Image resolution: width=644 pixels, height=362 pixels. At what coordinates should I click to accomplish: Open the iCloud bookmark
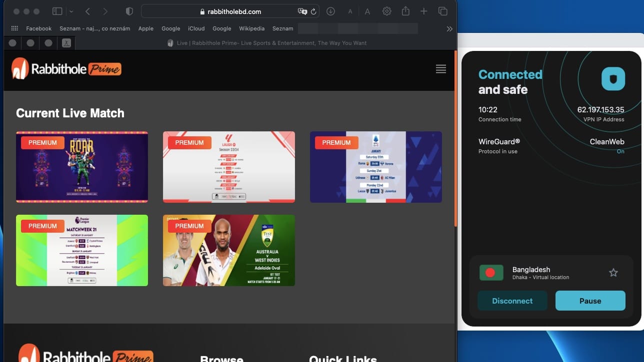tap(196, 28)
